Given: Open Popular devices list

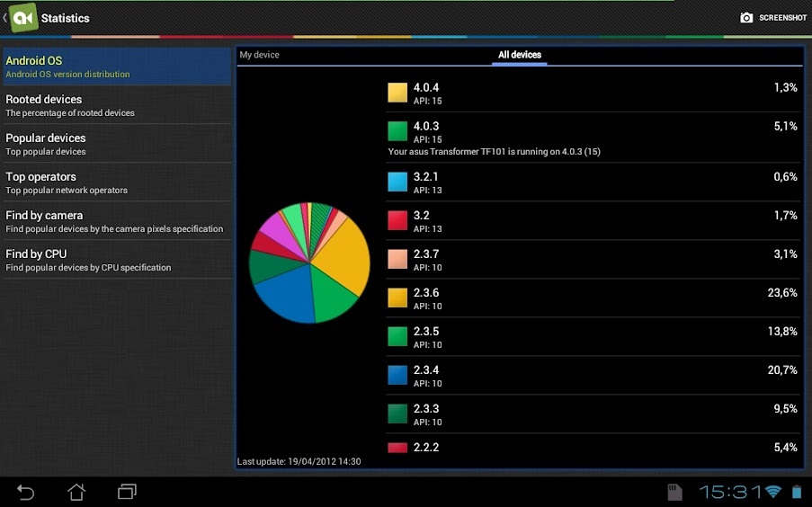Looking at the screenshot, I should pyautogui.click(x=116, y=144).
